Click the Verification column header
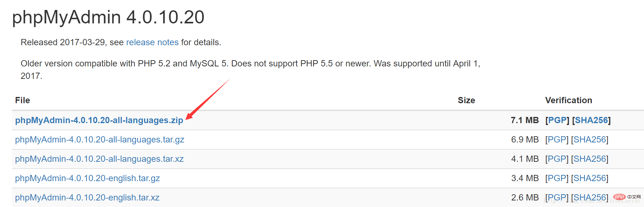The image size is (644, 207). click(569, 100)
